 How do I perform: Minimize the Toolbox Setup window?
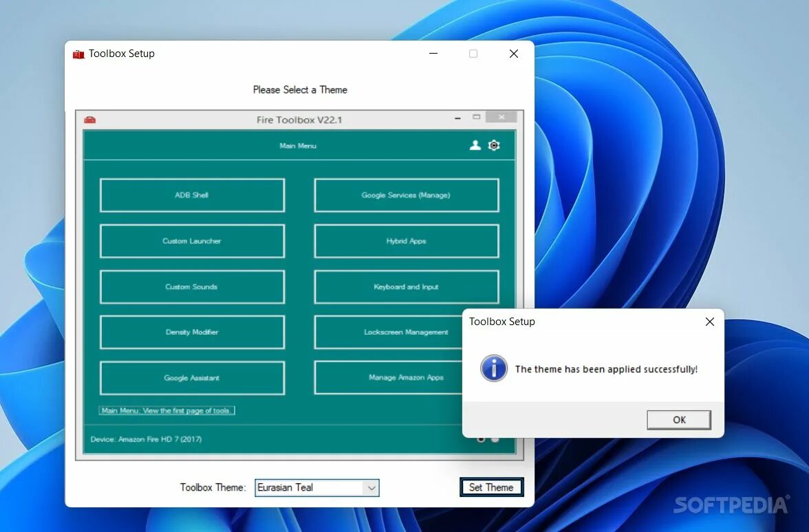(433, 54)
